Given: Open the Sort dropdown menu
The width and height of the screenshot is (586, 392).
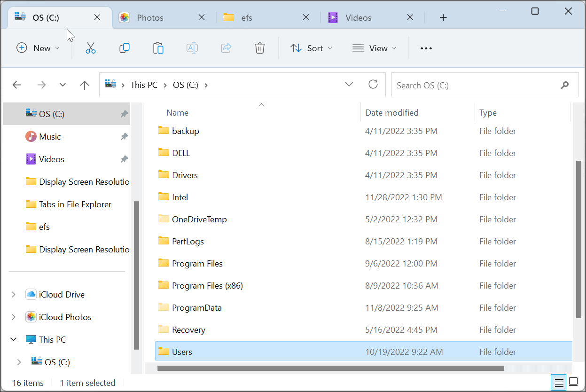Looking at the screenshot, I should click(x=311, y=48).
